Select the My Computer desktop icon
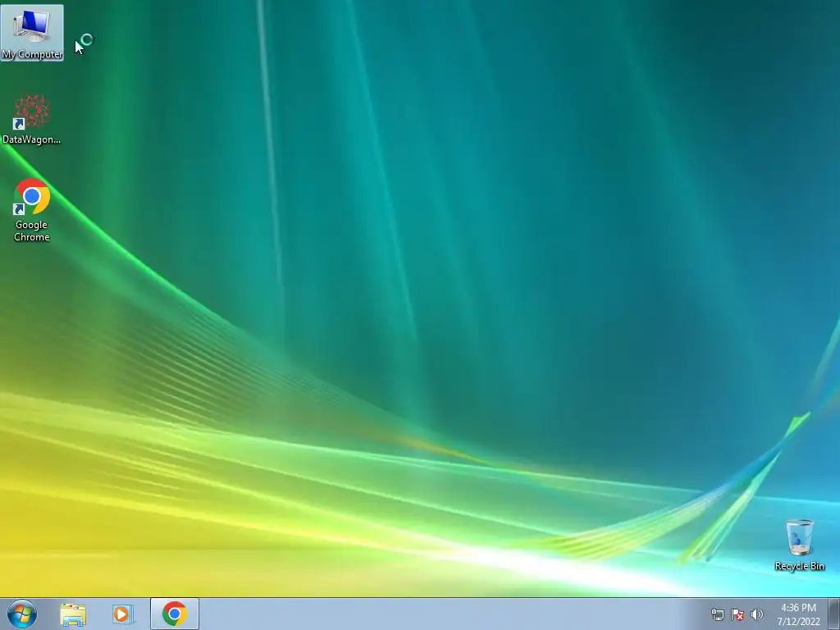Image resolution: width=840 pixels, height=630 pixels. [32, 32]
